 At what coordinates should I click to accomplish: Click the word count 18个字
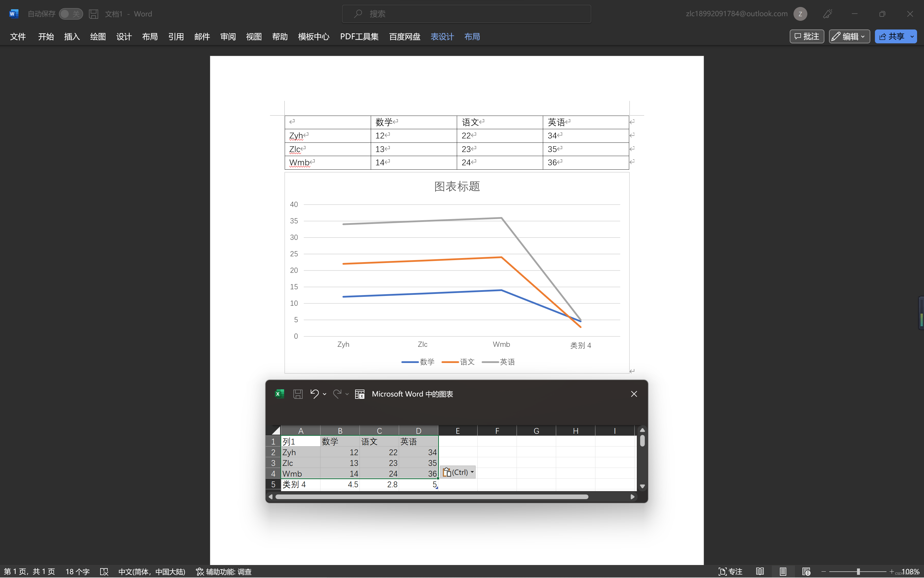coord(77,572)
